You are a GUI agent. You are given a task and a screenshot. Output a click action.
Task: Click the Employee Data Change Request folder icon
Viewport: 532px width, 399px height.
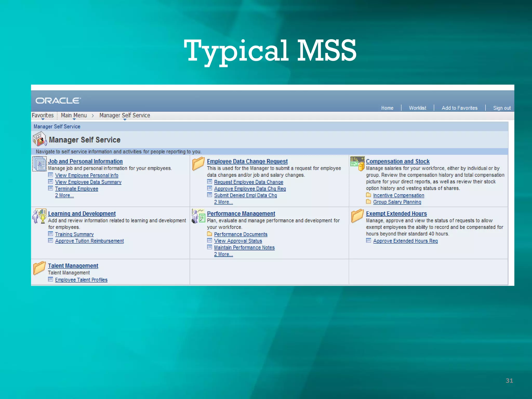(x=198, y=164)
